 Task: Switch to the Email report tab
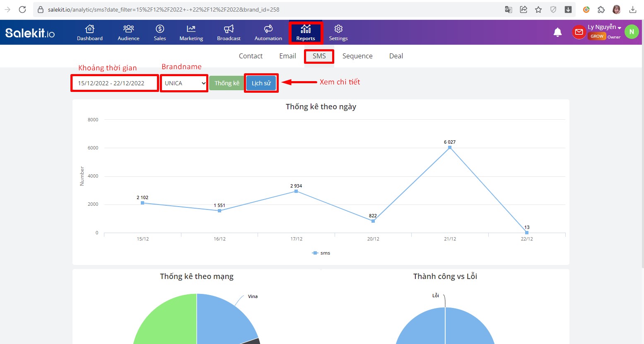[287, 56]
